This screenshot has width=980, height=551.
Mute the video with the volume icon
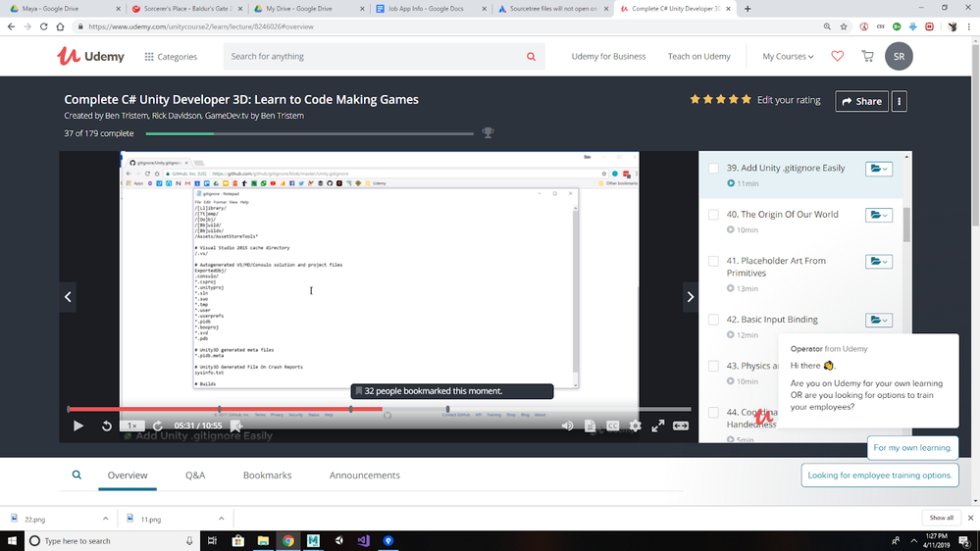pos(567,426)
